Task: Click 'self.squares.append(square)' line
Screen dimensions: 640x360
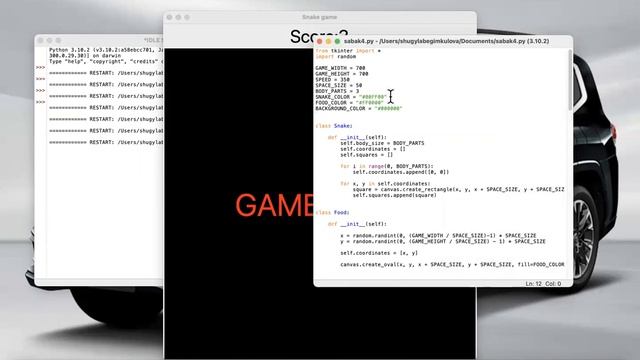Action: [395, 195]
